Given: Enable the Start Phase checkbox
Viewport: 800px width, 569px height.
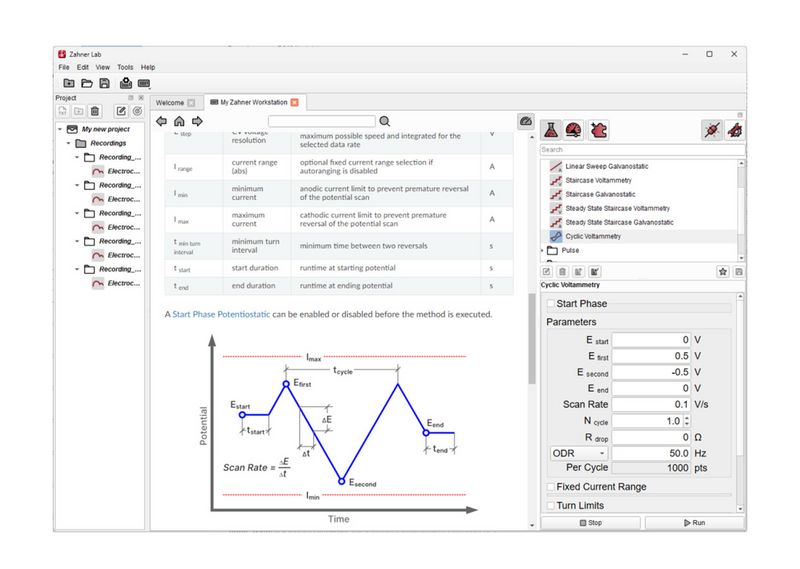Looking at the screenshot, I should point(551,304).
